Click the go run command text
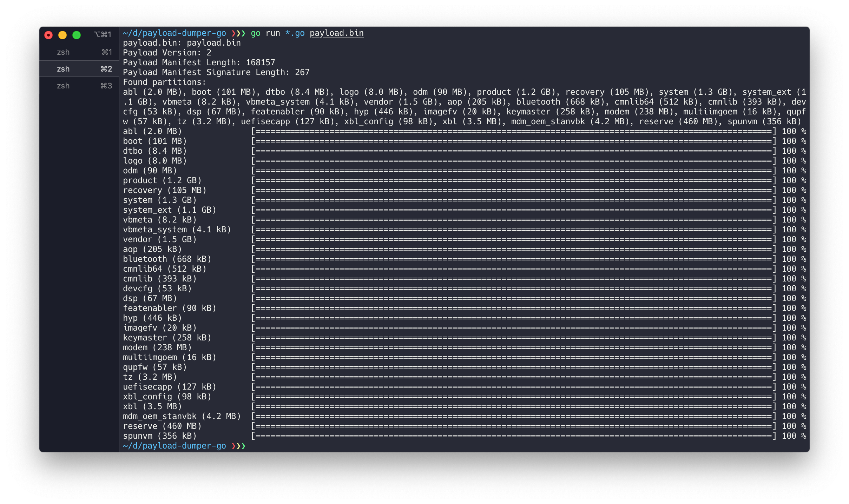The height and width of the screenshot is (504, 849). [265, 33]
